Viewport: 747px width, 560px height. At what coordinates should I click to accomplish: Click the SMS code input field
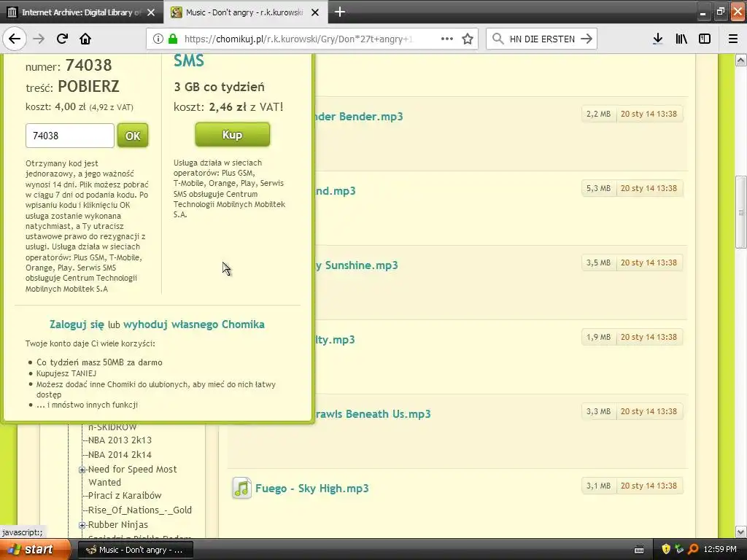pos(70,136)
